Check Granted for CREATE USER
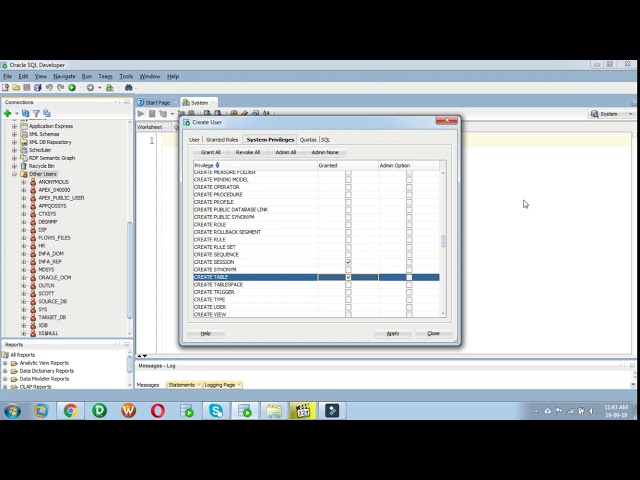 (348, 307)
